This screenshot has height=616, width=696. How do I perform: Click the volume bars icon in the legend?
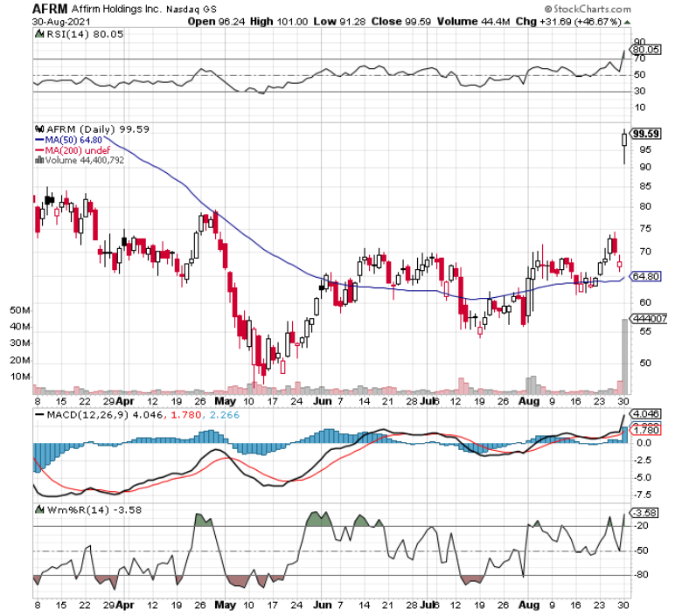39,160
